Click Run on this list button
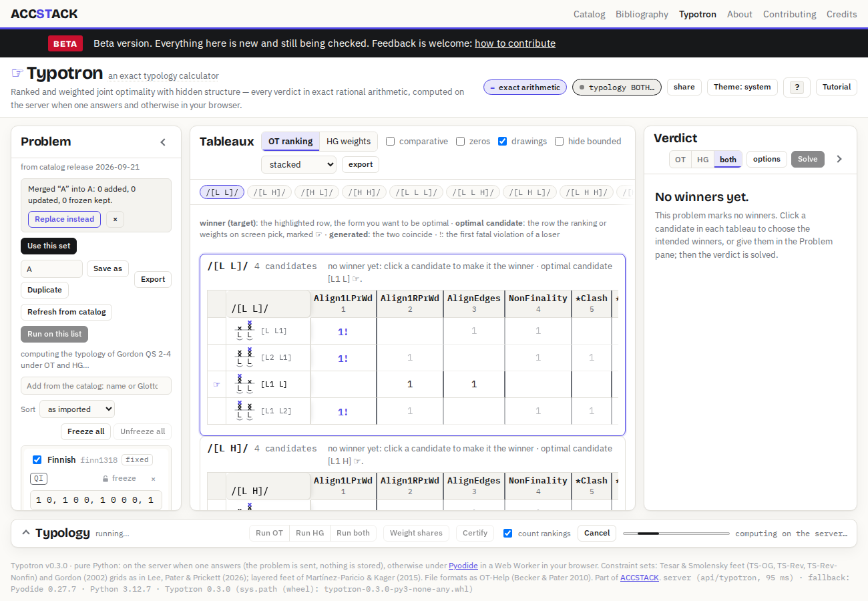868x601 pixels. [54, 334]
